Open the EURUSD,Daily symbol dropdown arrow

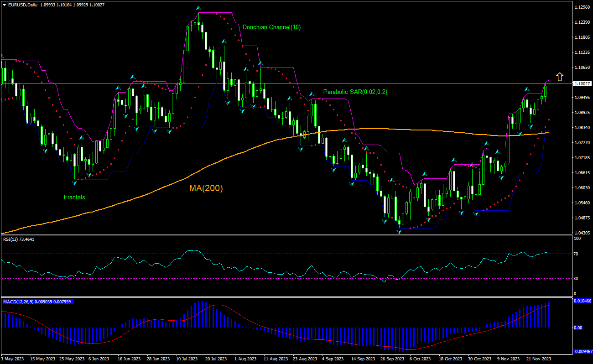[x=4, y=5]
